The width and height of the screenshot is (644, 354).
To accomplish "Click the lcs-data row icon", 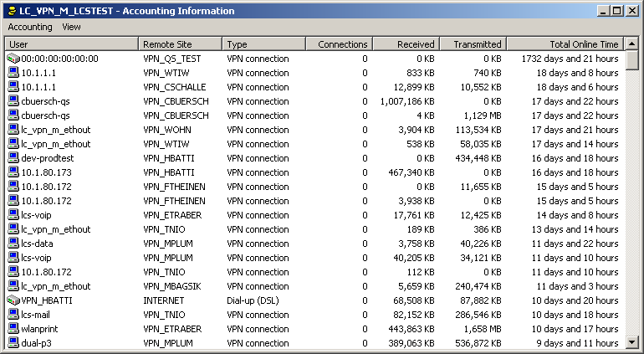I will pos(13,244).
